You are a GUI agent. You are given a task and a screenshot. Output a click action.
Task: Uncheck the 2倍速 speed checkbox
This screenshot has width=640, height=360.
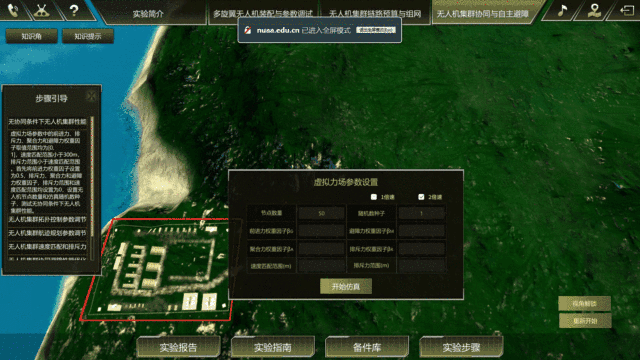click(421, 197)
